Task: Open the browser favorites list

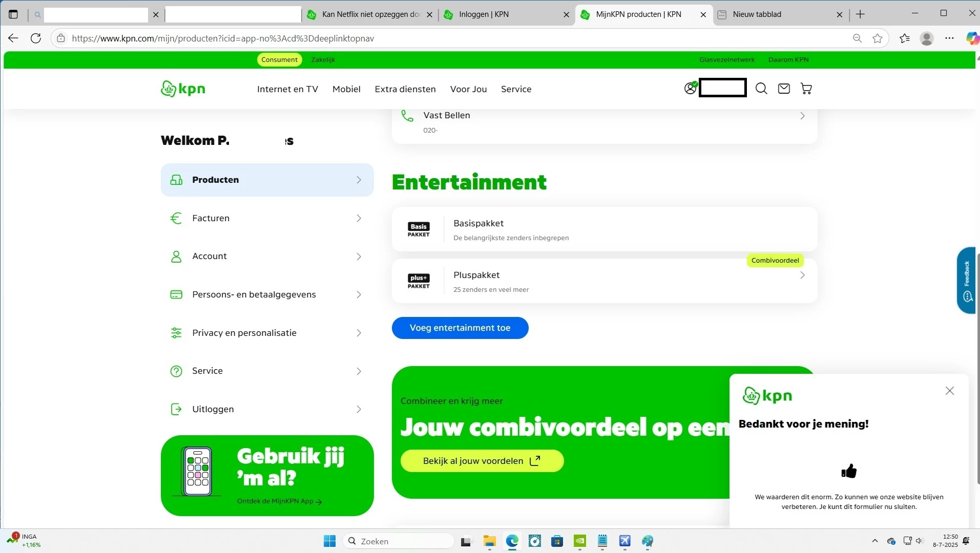Action: point(905,38)
